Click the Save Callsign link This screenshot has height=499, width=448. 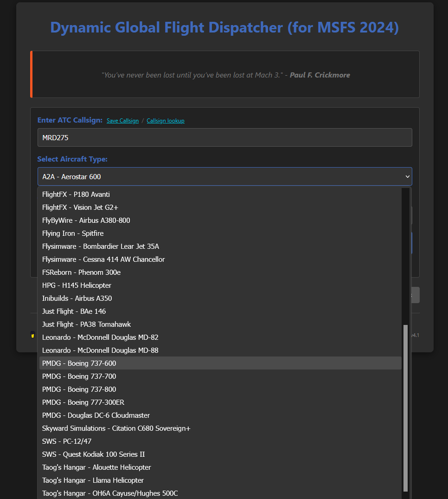coord(123,121)
